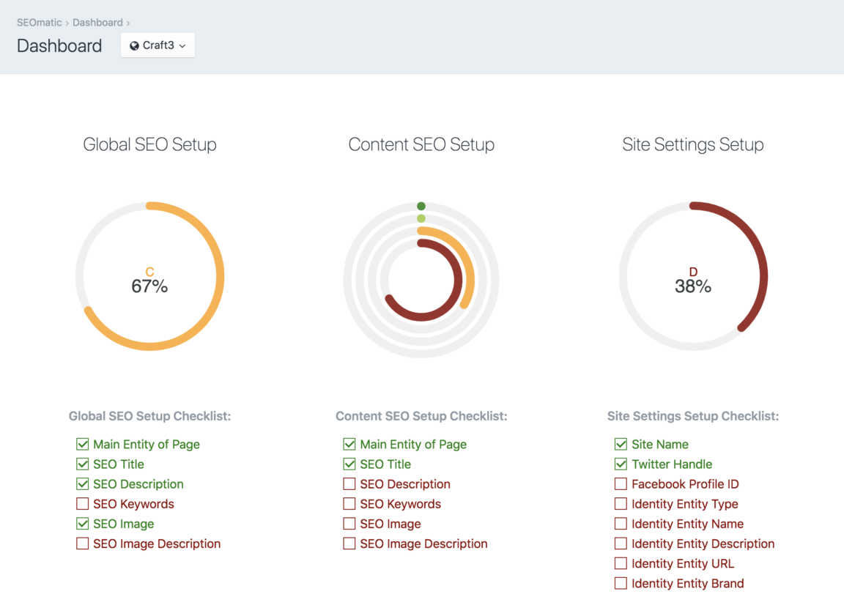
Task: Check SEO Description in Content SEO checklist
Action: [349, 484]
